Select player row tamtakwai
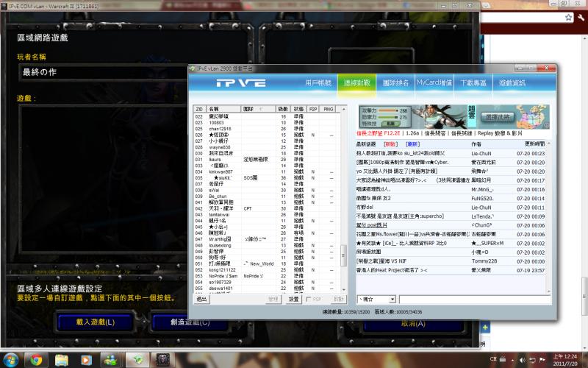The image size is (588, 368). click(x=268, y=215)
